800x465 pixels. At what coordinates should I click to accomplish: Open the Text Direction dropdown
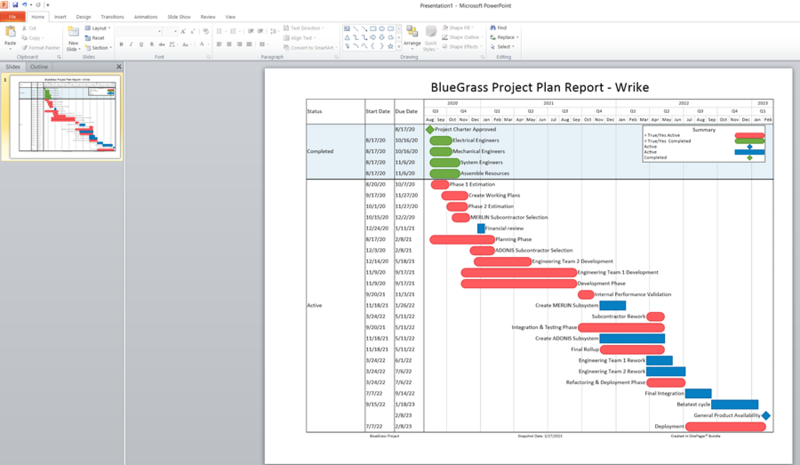(x=304, y=28)
